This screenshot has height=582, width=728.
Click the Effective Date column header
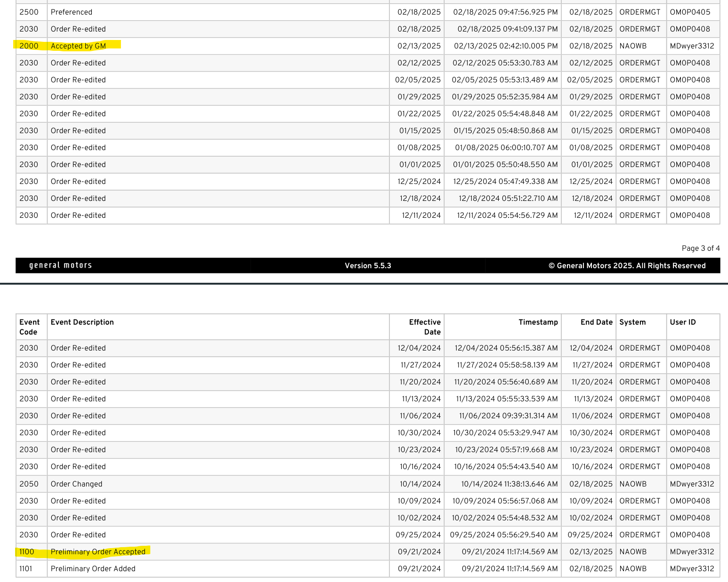[x=424, y=327]
